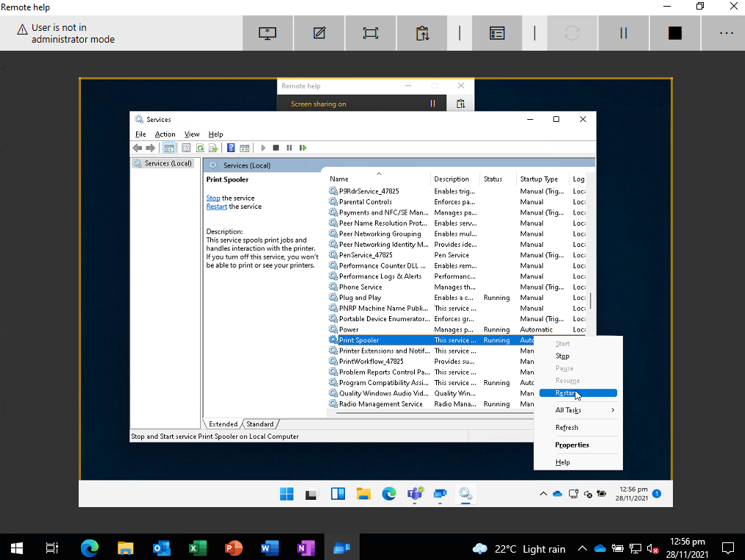Viewport: 745px width, 560px height.
Task: Toggle pause on the Remote help session toolbar
Action: [x=624, y=33]
